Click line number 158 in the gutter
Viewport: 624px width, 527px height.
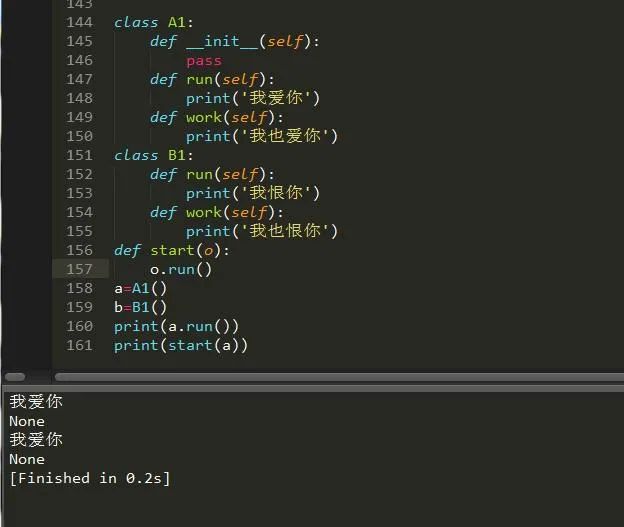[80, 289]
